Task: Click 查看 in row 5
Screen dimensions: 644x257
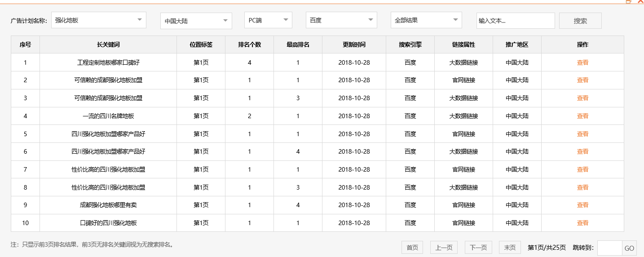Action: [x=582, y=134]
